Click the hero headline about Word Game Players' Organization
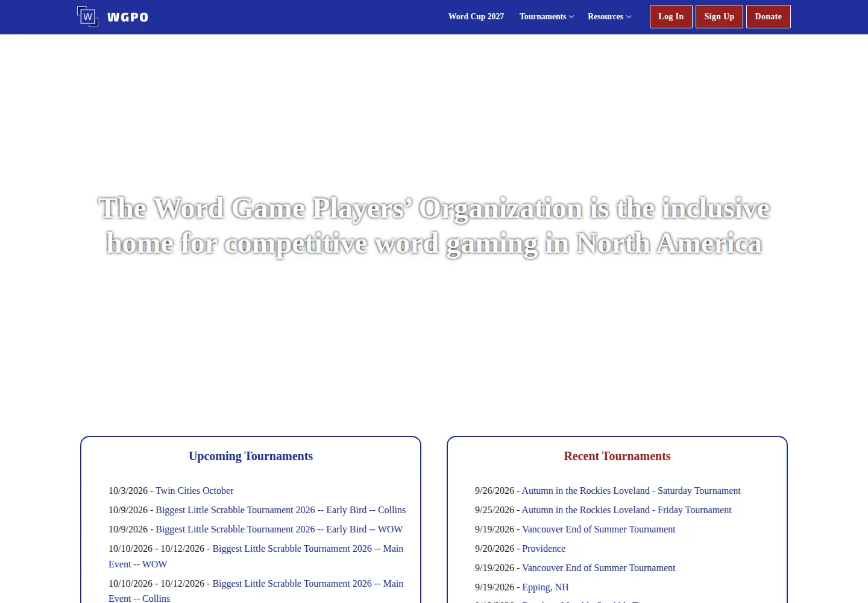868x603 pixels. coord(434,226)
